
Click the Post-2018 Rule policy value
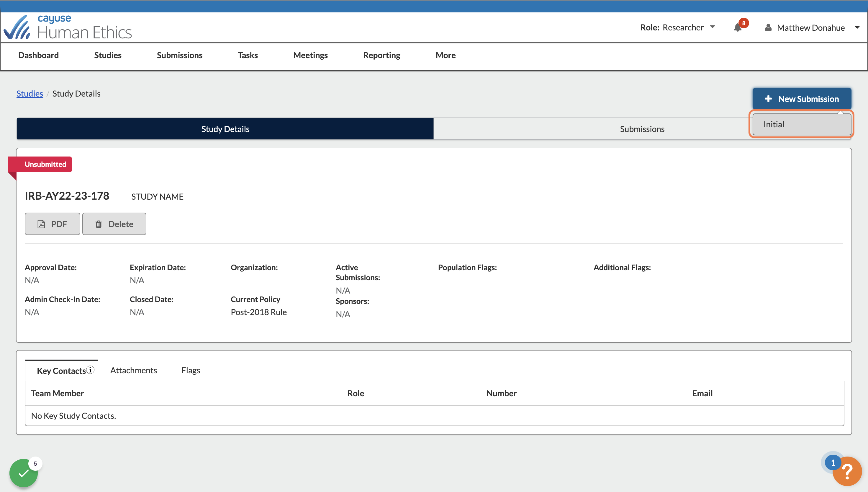pos(259,312)
